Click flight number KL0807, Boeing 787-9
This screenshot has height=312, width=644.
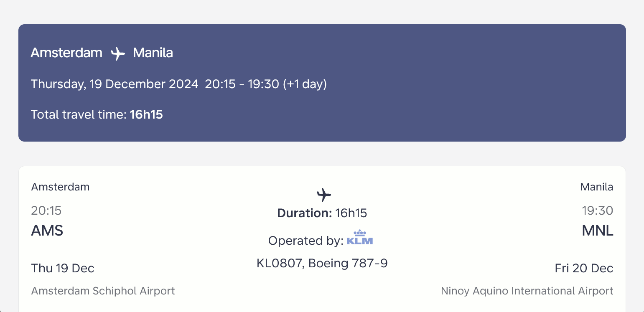322,264
